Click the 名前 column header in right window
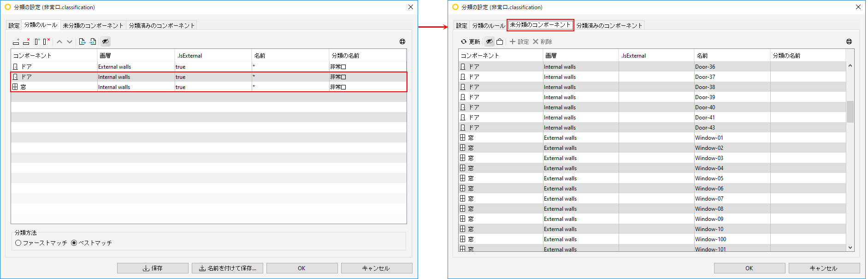This screenshot has width=868, height=279. coord(732,55)
